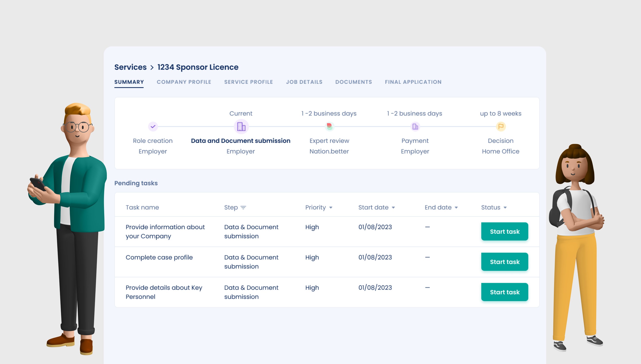
Task: Start the Key Personnel details task
Action: pos(504,292)
